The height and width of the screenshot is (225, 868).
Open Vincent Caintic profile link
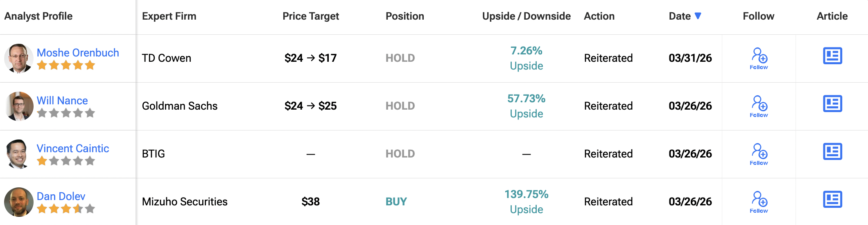pyautogui.click(x=73, y=148)
